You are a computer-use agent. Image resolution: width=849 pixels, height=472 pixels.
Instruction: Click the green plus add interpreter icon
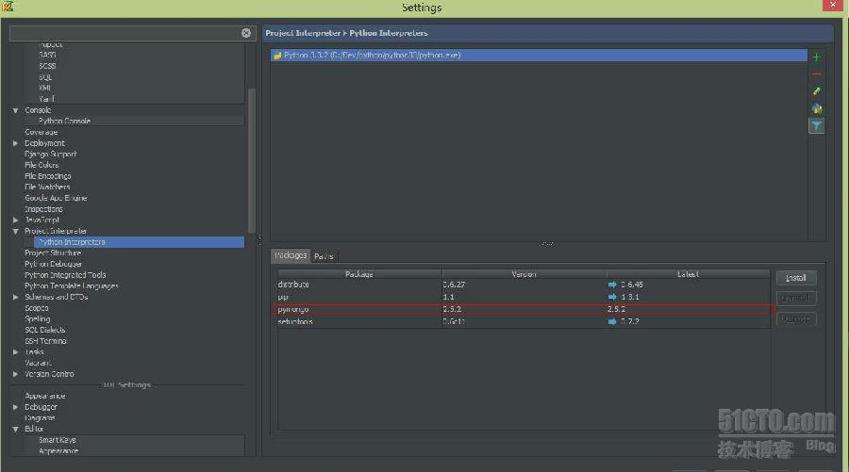816,58
